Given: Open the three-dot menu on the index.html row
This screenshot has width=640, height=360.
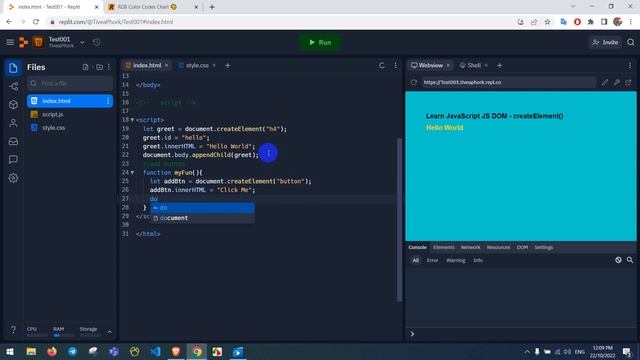Looking at the screenshot, I should click(x=108, y=101).
